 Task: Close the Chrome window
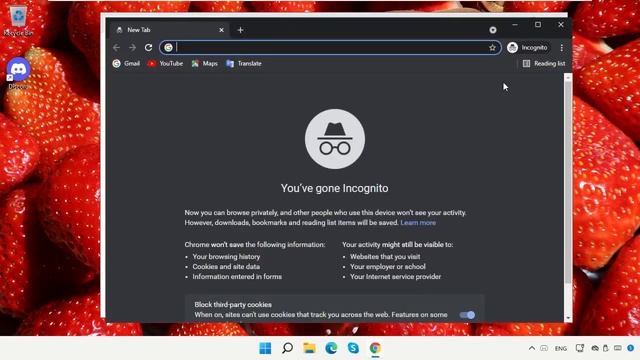[561, 25]
